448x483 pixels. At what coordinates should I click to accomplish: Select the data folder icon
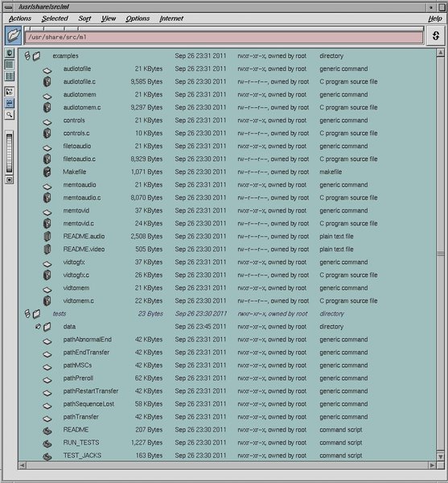click(47, 327)
